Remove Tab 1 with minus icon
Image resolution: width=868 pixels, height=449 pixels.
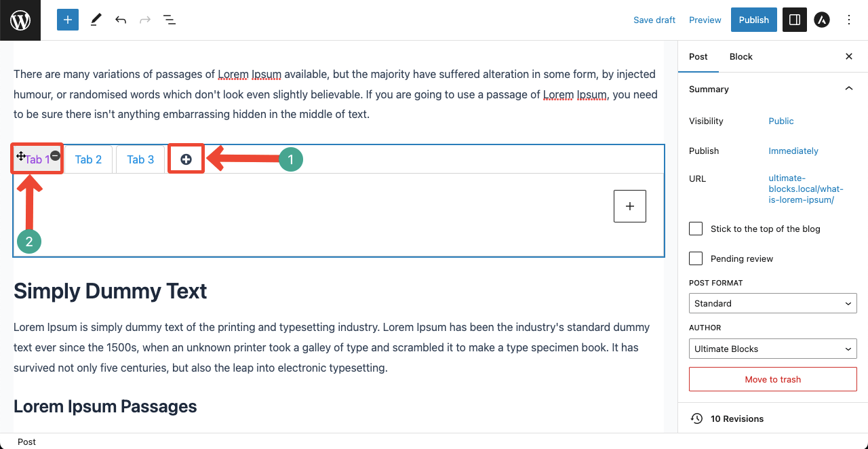[55, 155]
